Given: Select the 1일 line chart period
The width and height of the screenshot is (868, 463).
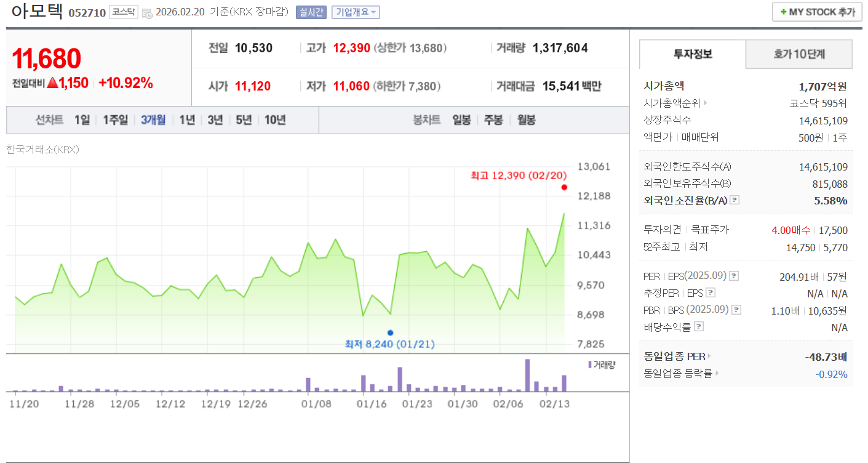Looking at the screenshot, I should coord(82,120).
